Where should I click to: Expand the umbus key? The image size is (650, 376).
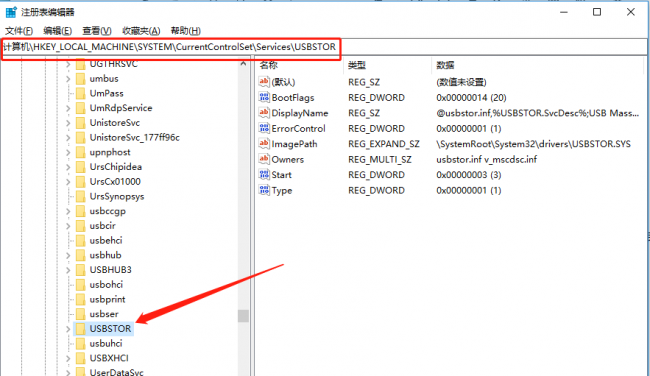point(68,79)
